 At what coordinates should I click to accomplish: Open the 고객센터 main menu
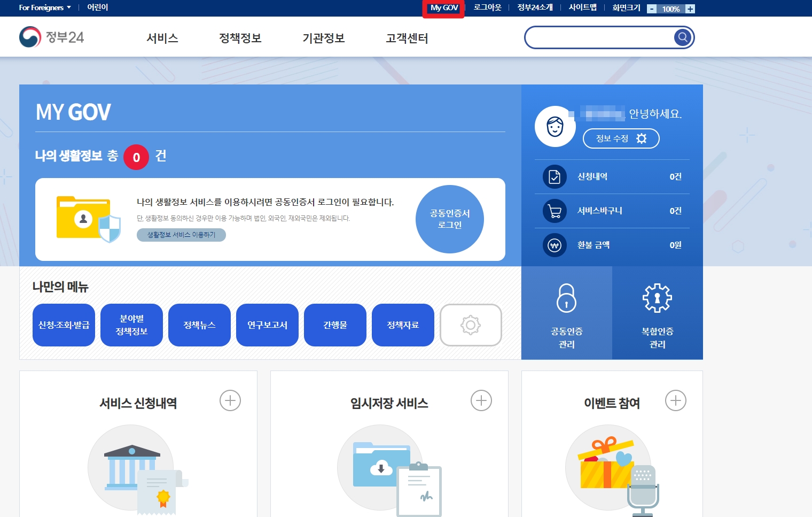coord(407,38)
